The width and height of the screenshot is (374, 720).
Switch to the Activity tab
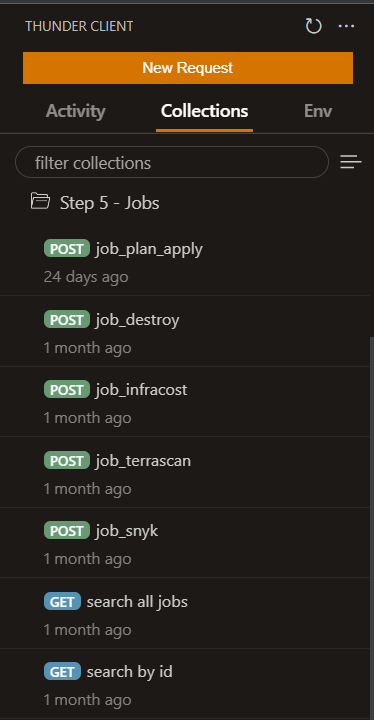(x=75, y=111)
